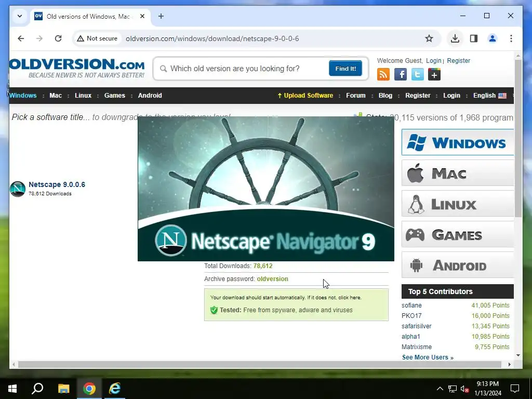Viewport: 532px width, 399px height.
Task: Open Blog from navigation bar
Action: [385, 96]
